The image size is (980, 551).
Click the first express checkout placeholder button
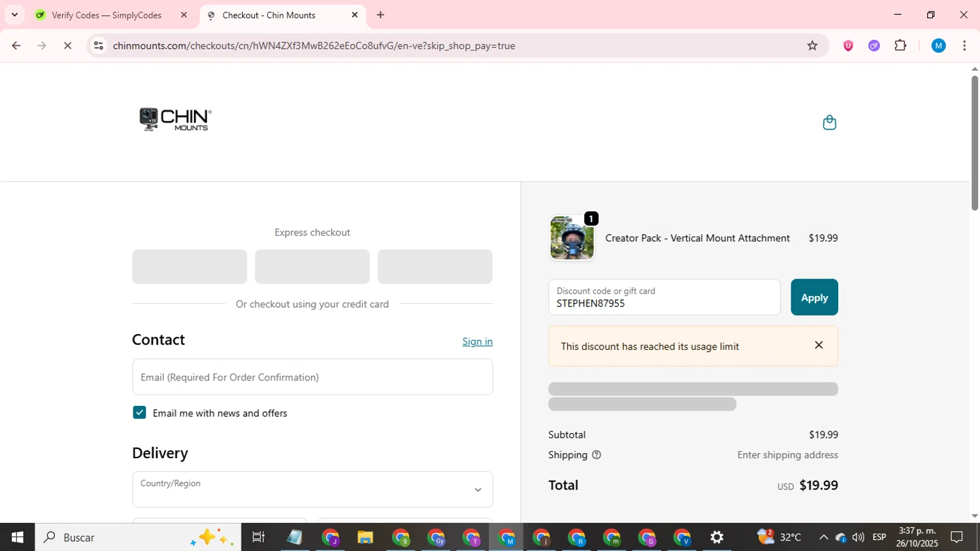point(189,267)
